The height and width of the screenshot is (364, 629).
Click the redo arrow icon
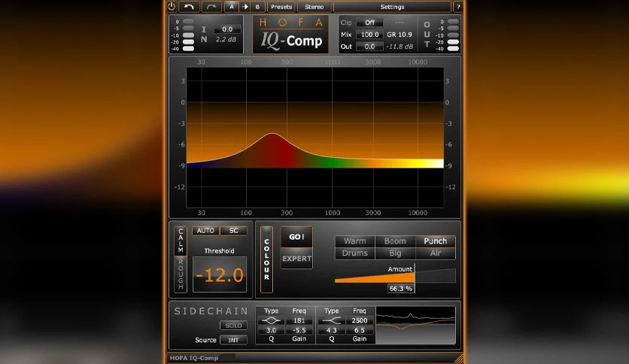coord(211,7)
